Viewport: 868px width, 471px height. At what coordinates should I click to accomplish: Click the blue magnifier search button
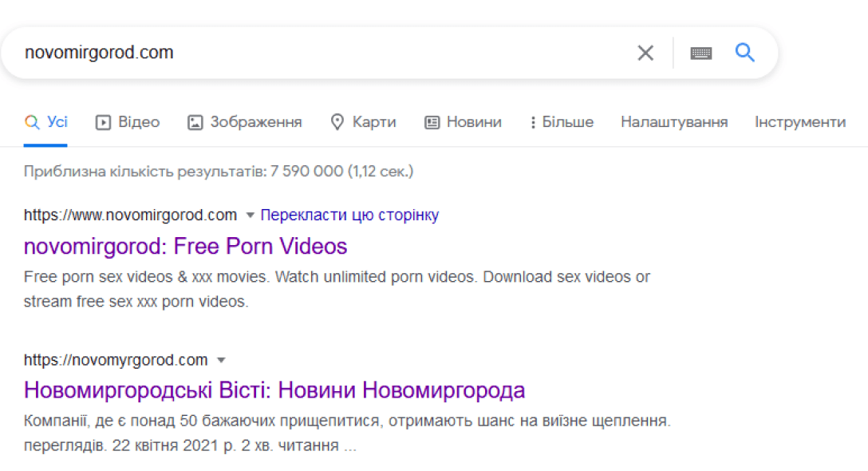point(744,53)
